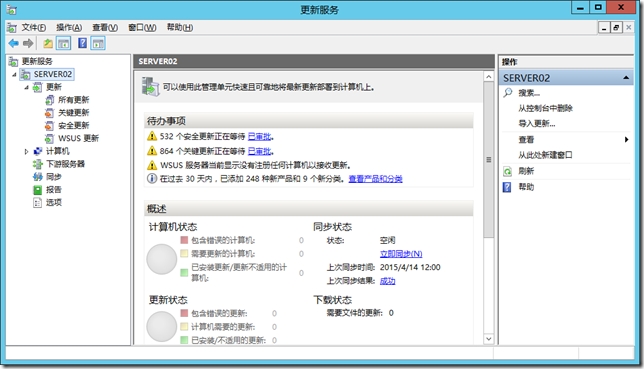Image resolution: width=644 pixels, height=369 pixels.
Task: Open the 操作(A) menu
Action: (x=69, y=28)
